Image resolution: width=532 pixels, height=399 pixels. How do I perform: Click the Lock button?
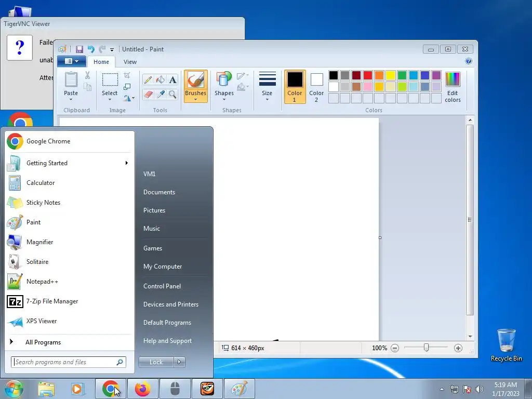[x=156, y=362]
